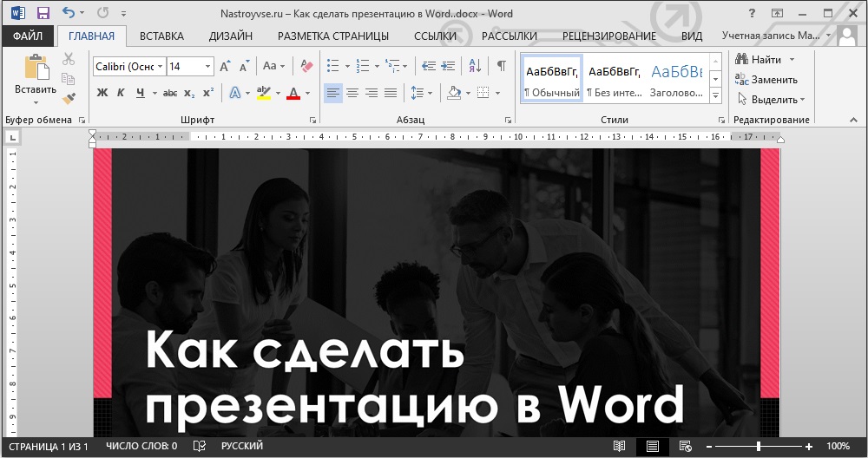Click the tab selector at ruler corner
The width and height of the screenshot is (868, 458).
12,137
